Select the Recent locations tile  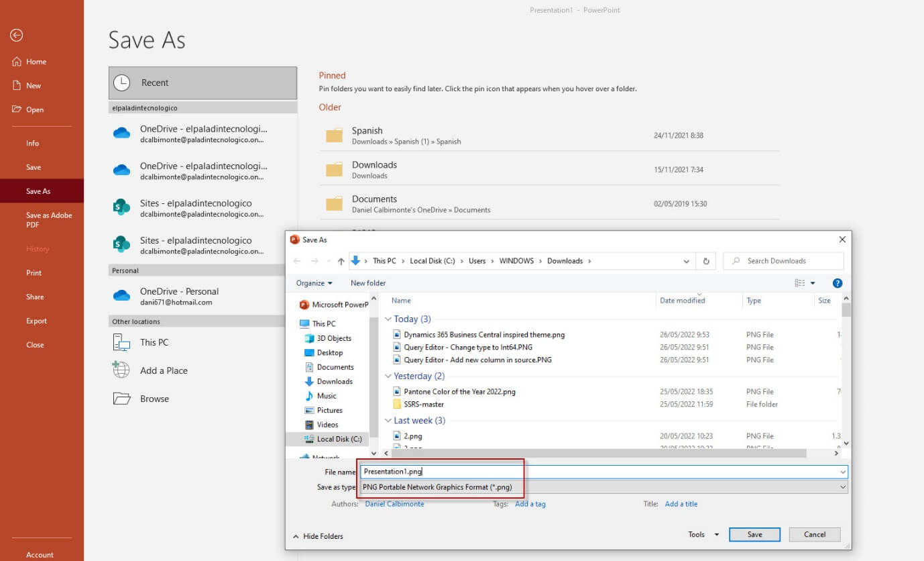[203, 83]
